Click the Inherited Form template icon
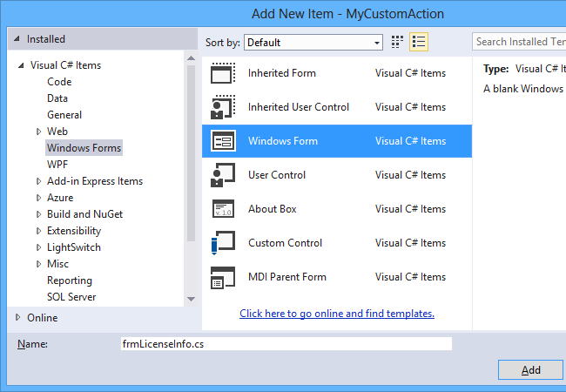The height and width of the screenshot is (392, 566). 223,73
